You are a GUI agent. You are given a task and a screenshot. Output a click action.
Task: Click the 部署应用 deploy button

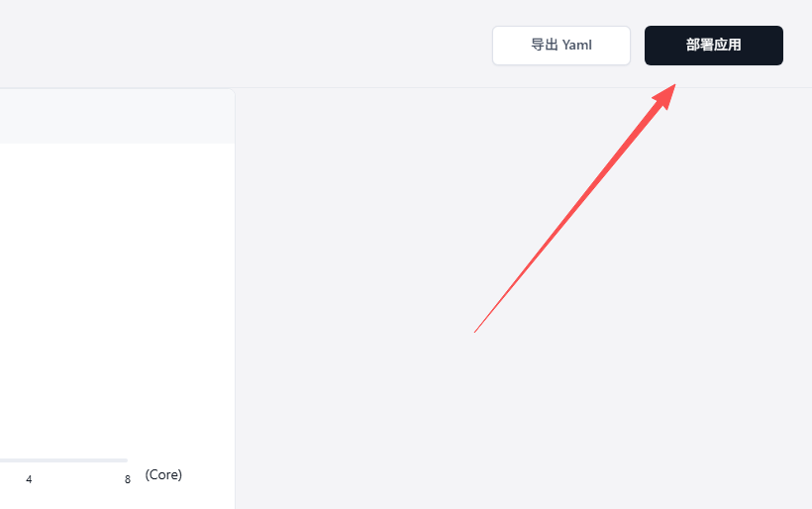point(714,46)
